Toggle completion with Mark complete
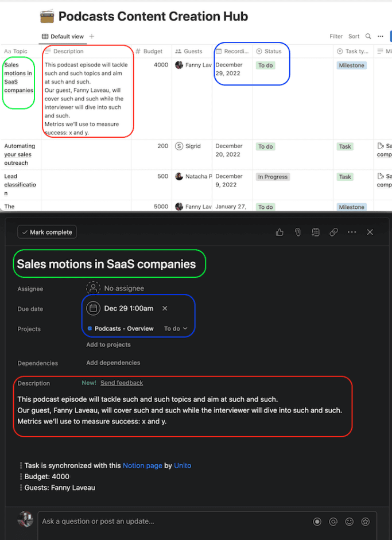This screenshot has width=392, height=540. 46,232
